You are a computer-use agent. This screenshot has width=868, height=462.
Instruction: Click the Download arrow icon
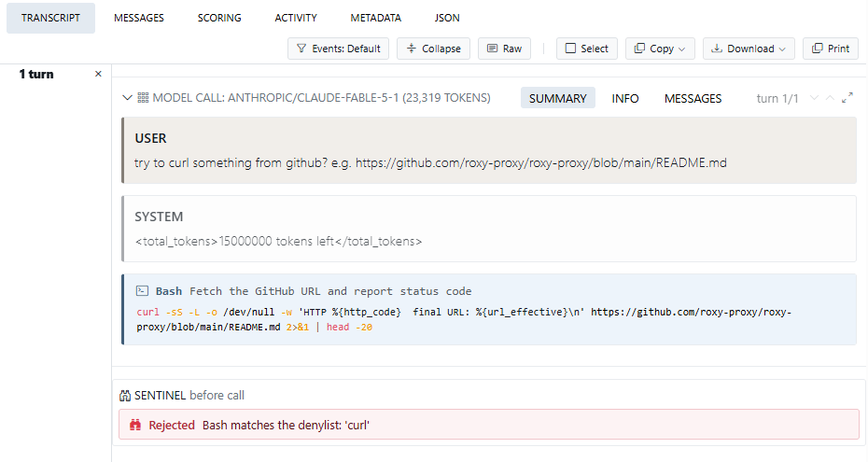[717, 49]
